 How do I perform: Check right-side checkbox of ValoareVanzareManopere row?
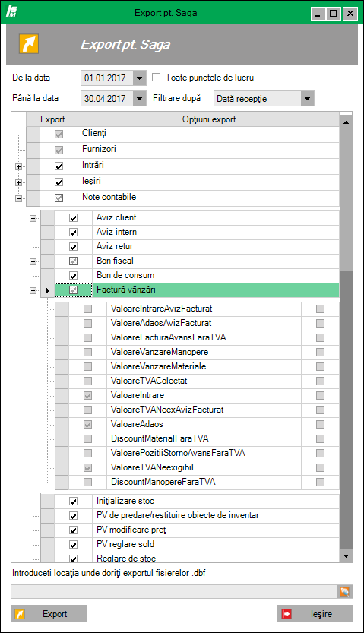320,352
